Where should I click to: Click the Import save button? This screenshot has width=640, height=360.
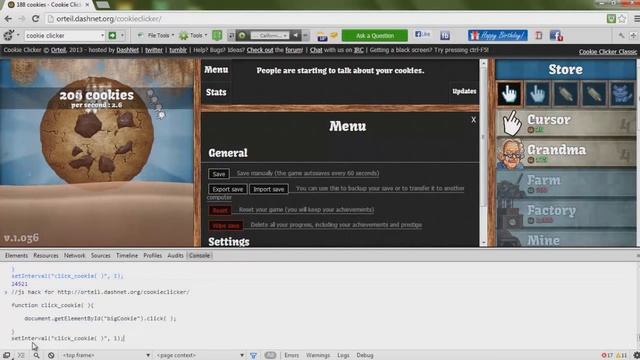(269, 189)
